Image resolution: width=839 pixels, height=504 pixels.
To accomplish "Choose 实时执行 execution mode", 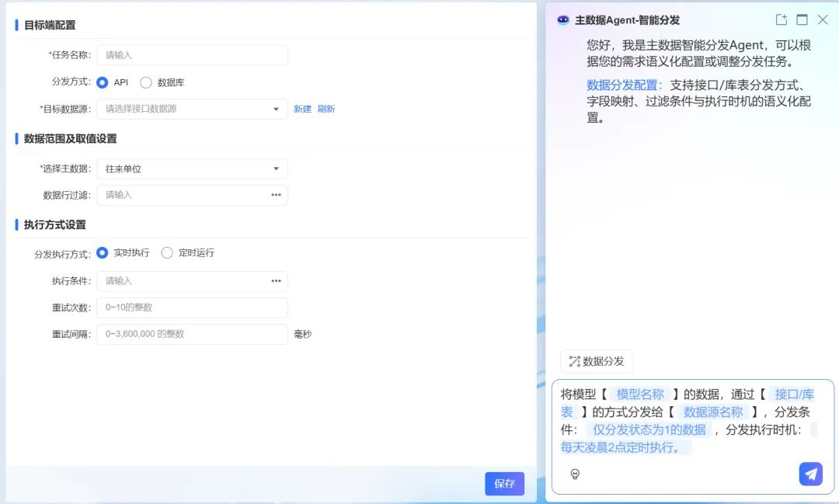I will click(x=103, y=252).
